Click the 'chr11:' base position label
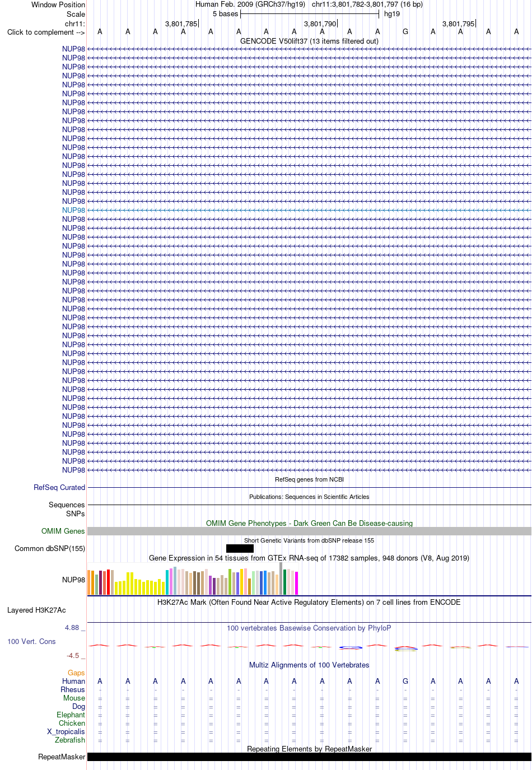Image resolution: width=532 pixels, height=770 pixels. click(75, 24)
